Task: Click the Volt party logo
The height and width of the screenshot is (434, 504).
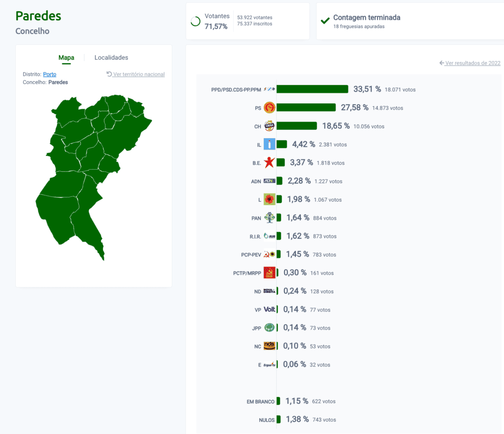Action: [x=269, y=310]
